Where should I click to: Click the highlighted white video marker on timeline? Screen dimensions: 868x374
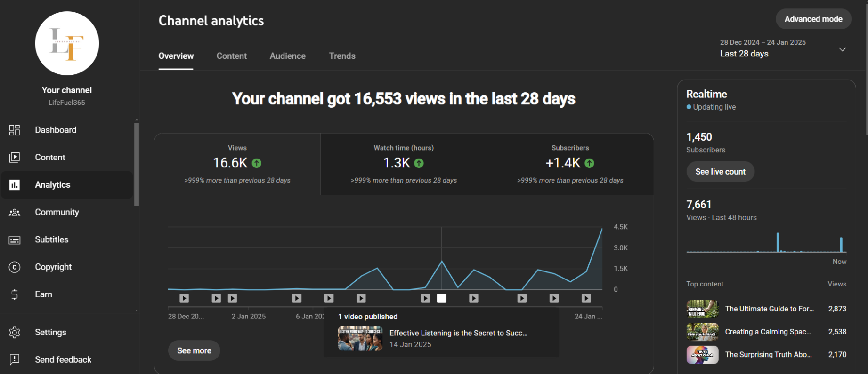click(x=441, y=298)
